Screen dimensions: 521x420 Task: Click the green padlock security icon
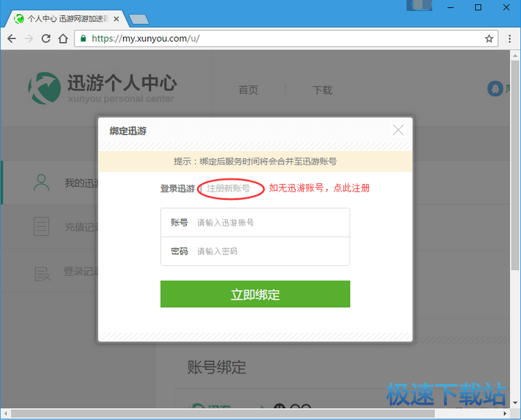pos(83,38)
